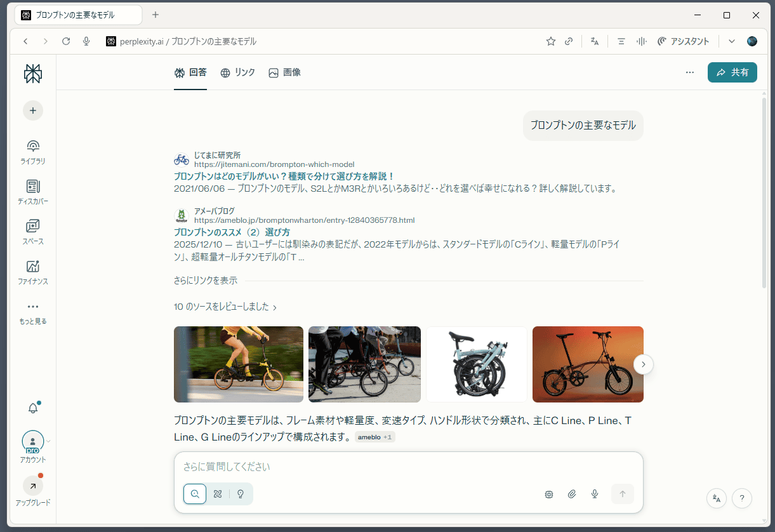Toggle the lightbulb mode in the input box
The width and height of the screenshot is (775, 532).
(241, 494)
